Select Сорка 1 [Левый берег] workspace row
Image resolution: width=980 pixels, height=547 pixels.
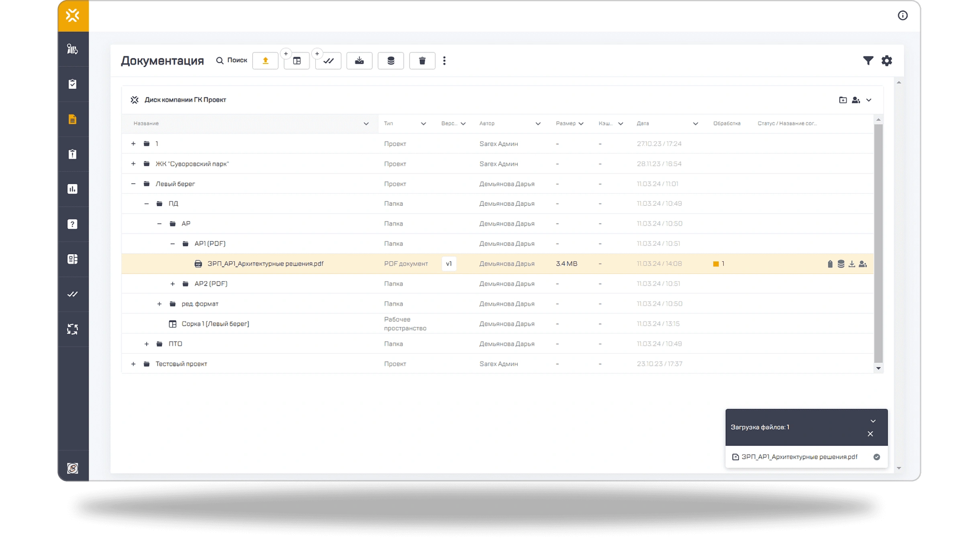215,324
